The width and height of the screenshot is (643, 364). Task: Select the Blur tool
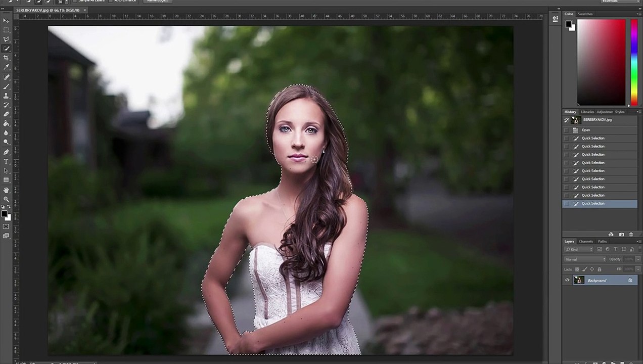[6, 132]
